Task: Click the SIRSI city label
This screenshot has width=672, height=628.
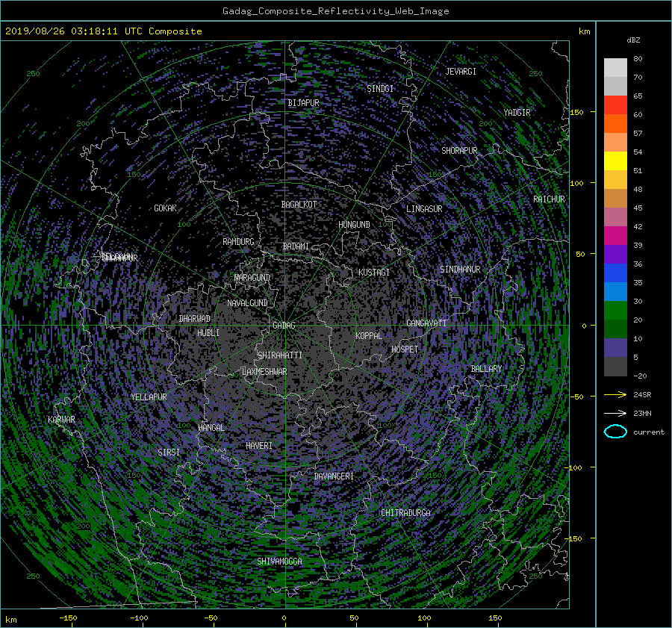Action: [169, 453]
